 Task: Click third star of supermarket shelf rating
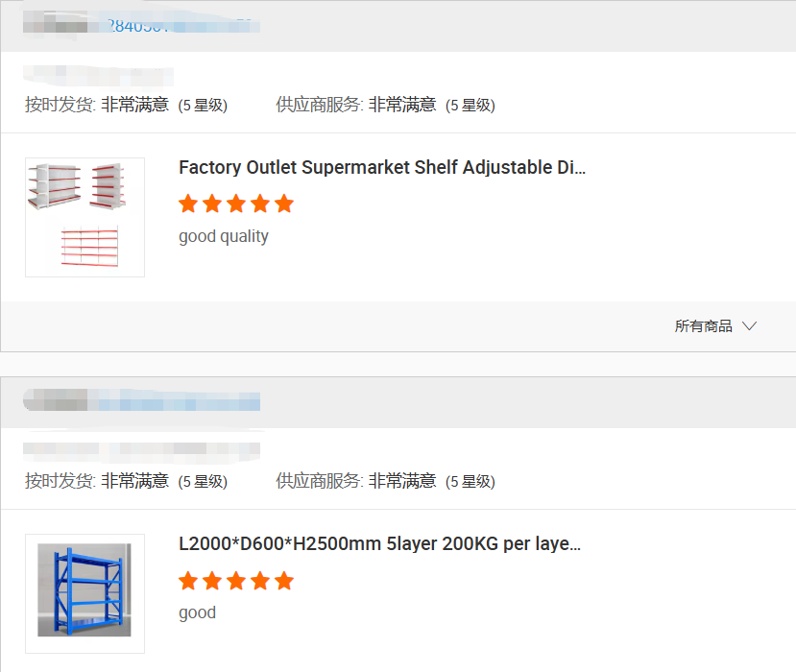click(236, 204)
